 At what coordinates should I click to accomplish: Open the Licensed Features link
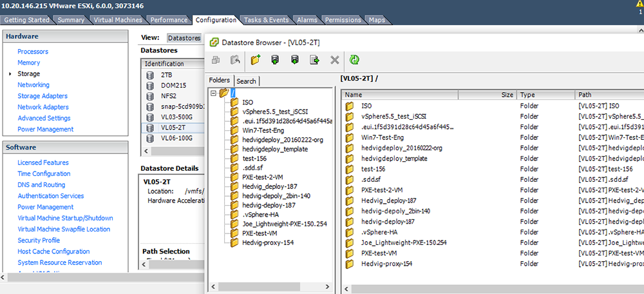click(43, 162)
